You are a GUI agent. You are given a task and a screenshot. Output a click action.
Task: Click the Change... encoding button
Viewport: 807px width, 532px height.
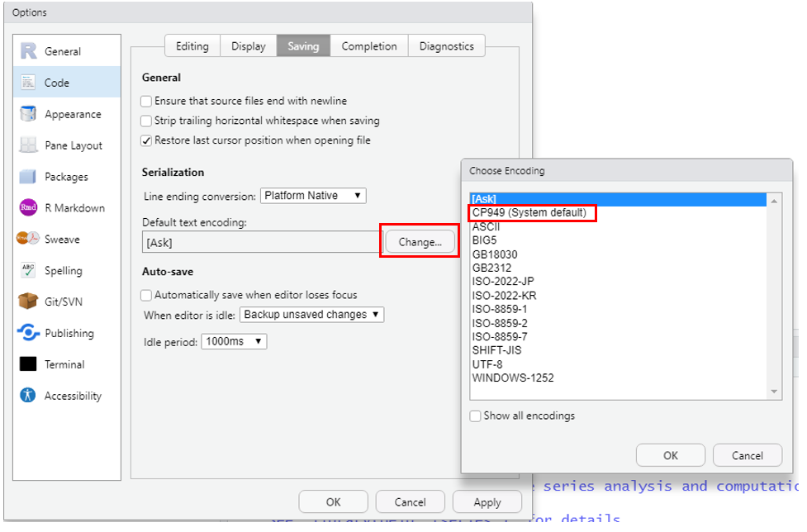tap(420, 242)
